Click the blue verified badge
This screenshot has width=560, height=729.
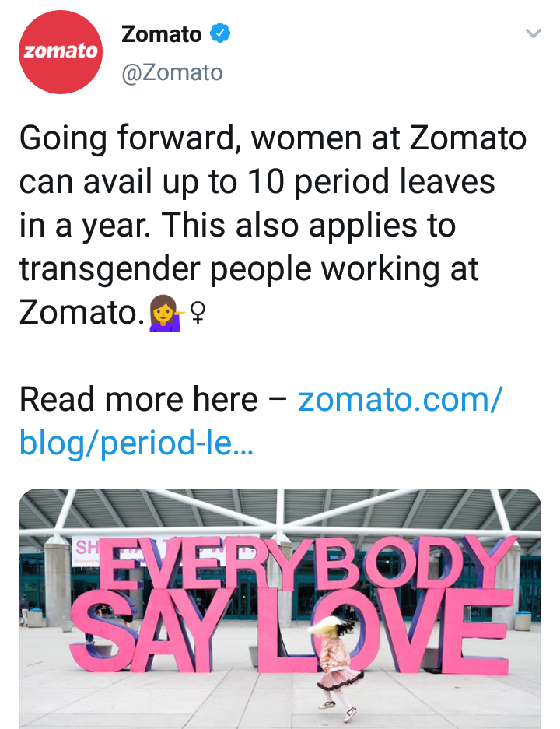pos(220,35)
